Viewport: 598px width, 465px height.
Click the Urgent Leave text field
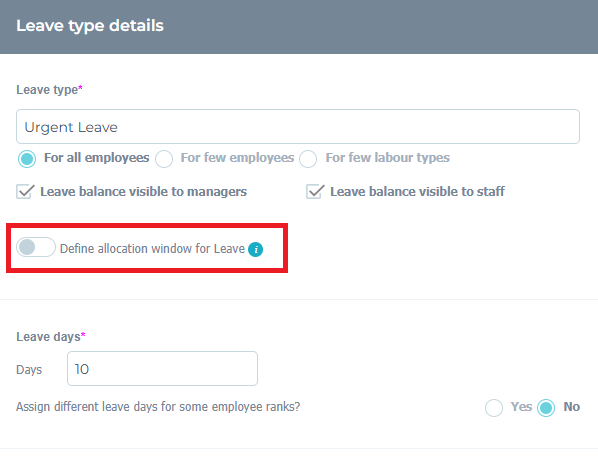point(298,127)
